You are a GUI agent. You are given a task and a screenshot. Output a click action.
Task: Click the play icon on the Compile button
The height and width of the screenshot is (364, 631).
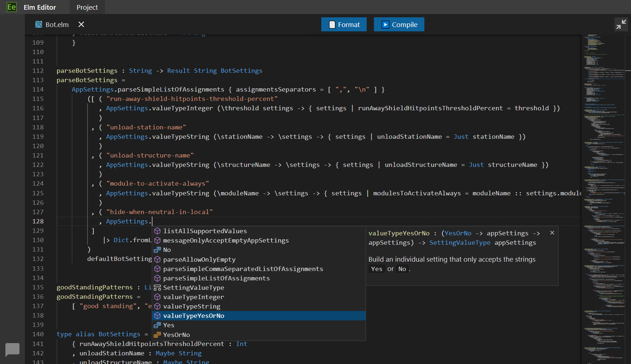pos(385,24)
